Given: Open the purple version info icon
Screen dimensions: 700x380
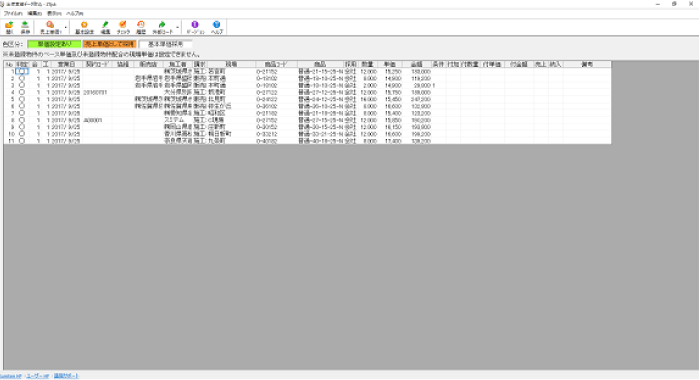Looking at the screenshot, I should tap(195, 27).
